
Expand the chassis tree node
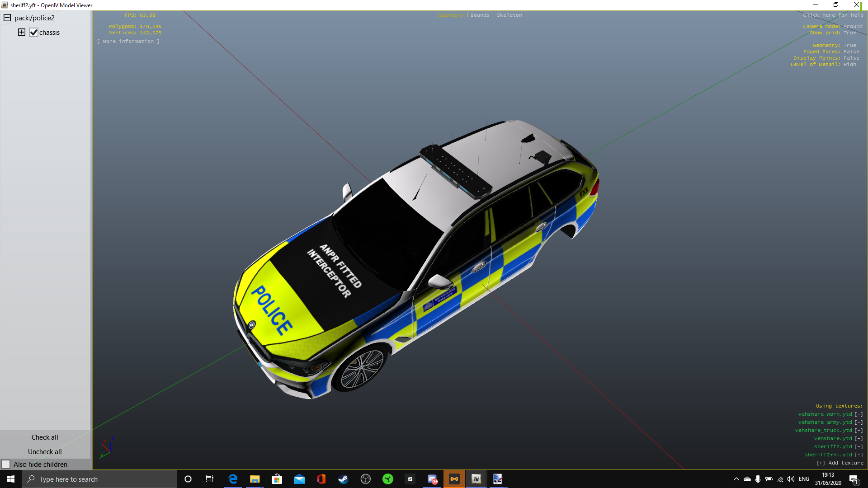click(x=21, y=32)
